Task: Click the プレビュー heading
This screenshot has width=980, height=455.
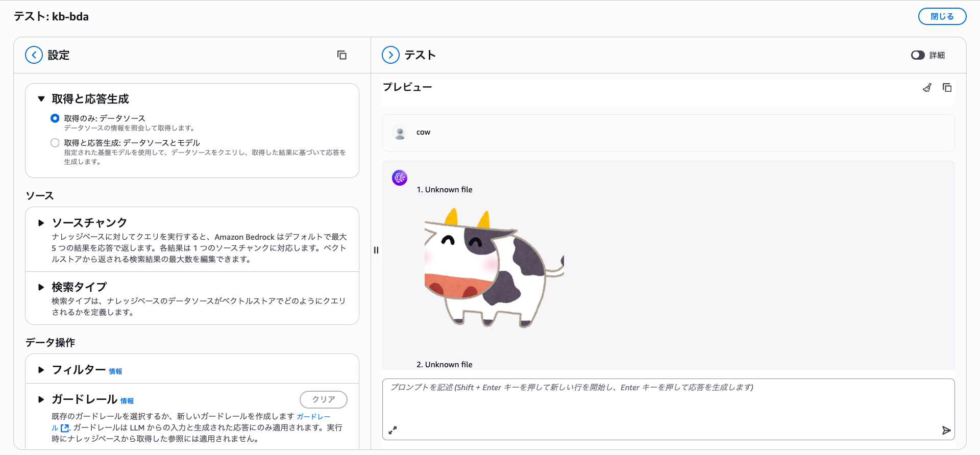Action: [x=407, y=87]
